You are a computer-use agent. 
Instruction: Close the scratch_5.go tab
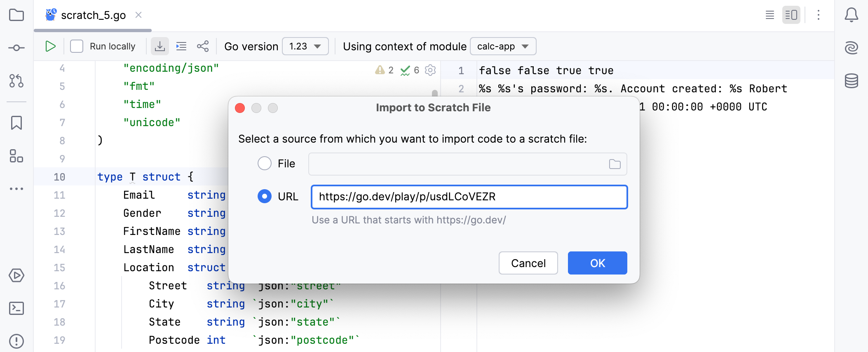138,15
